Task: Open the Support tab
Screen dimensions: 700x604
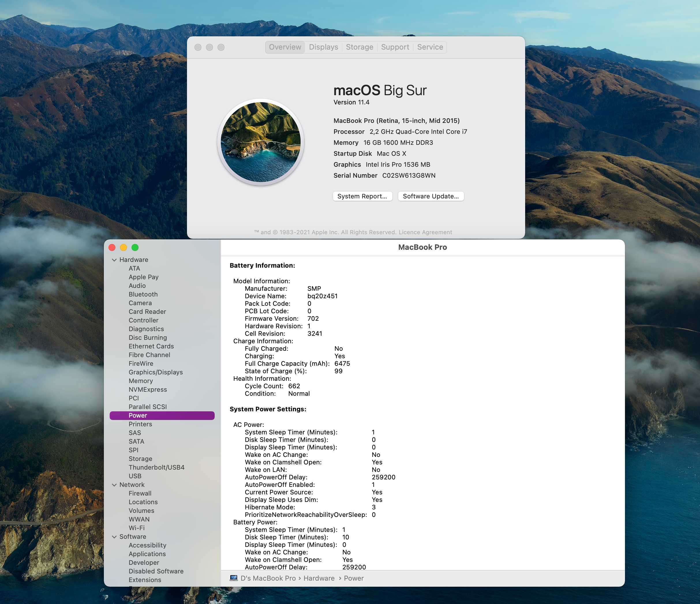Action: [x=395, y=47]
